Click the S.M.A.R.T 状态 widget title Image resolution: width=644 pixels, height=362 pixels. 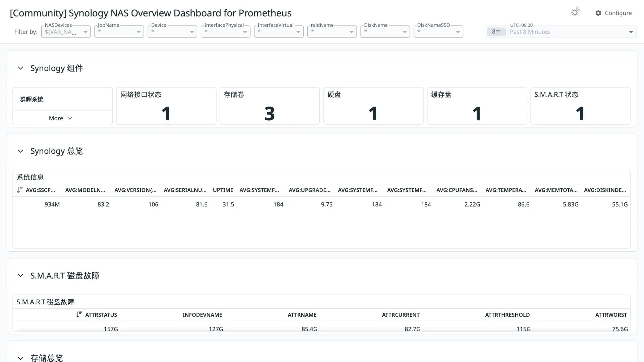(x=556, y=95)
